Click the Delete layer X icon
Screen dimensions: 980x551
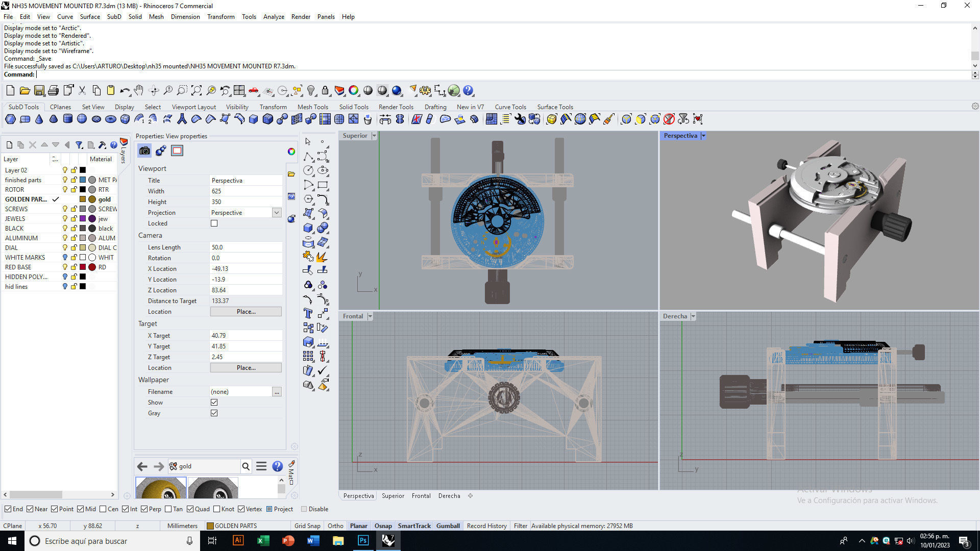(32, 145)
